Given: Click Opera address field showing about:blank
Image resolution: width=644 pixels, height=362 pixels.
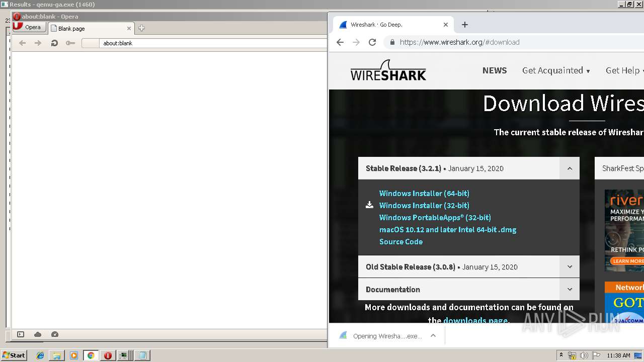Looking at the screenshot, I should coord(214,43).
